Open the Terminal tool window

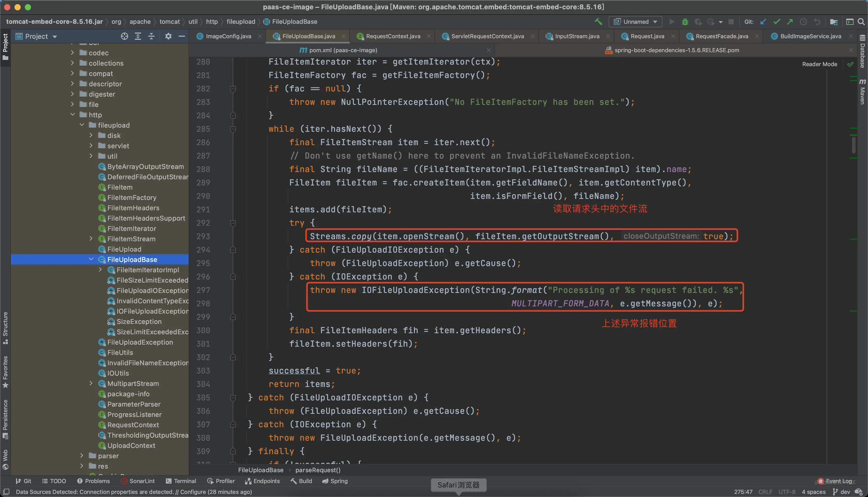tap(181, 481)
